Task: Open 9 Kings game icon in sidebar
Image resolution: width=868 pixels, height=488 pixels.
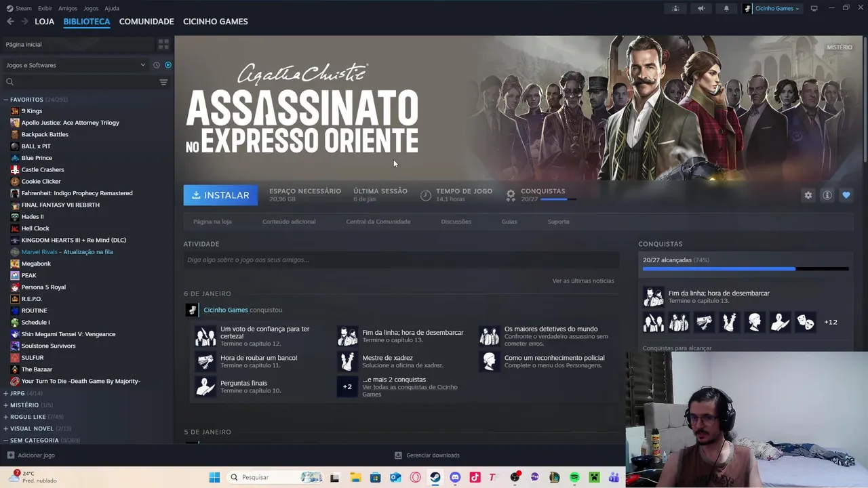Action: (15, 111)
